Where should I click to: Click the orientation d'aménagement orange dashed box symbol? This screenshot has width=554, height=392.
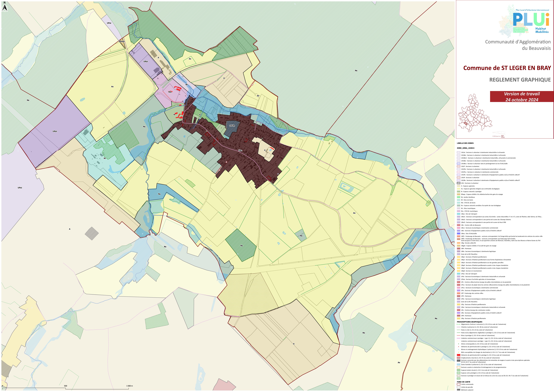point(459,367)
